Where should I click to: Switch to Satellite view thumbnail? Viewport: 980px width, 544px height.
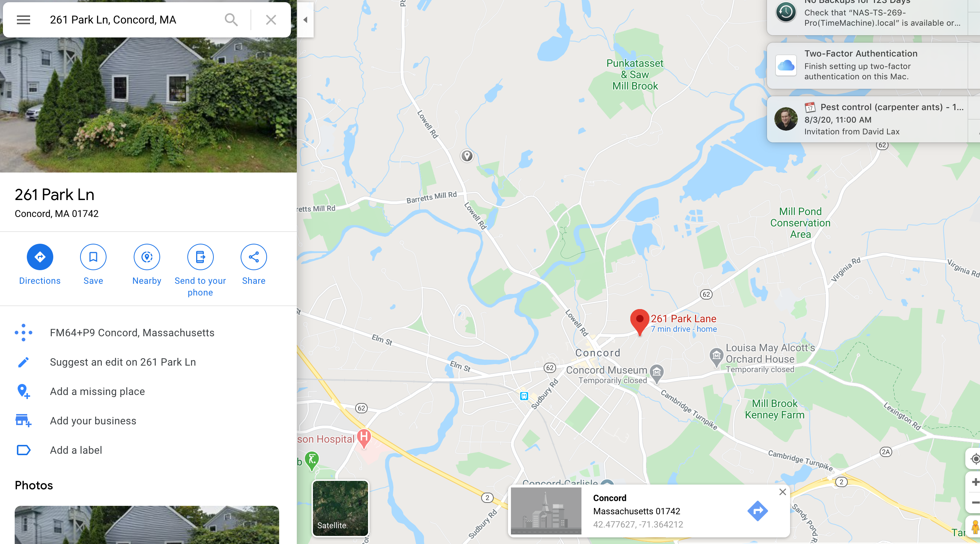click(x=340, y=508)
